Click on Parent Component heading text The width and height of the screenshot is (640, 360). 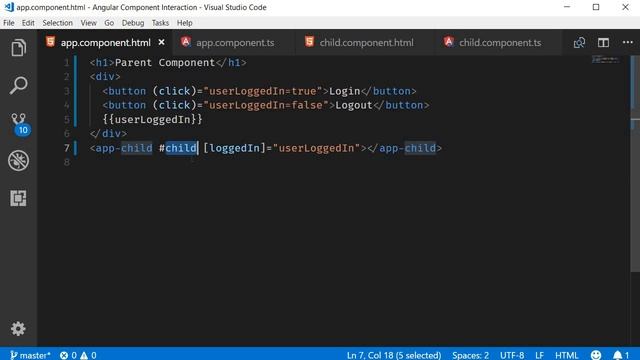pyautogui.click(x=165, y=62)
